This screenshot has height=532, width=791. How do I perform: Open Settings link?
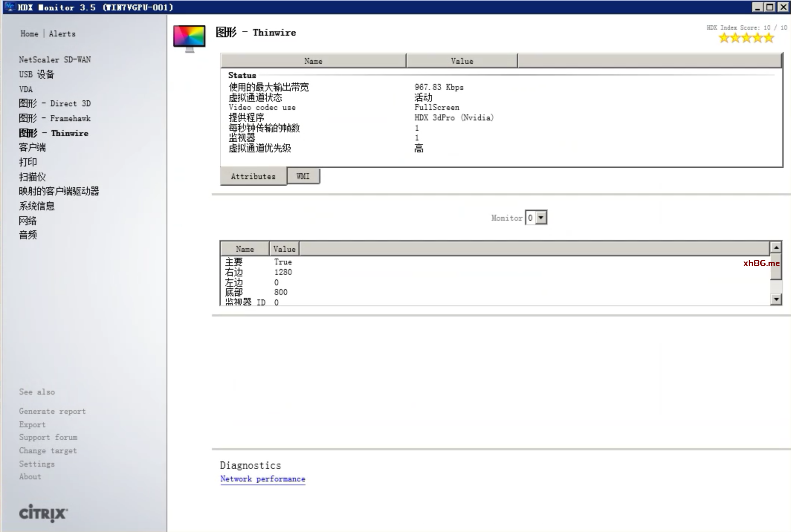click(37, 464)
